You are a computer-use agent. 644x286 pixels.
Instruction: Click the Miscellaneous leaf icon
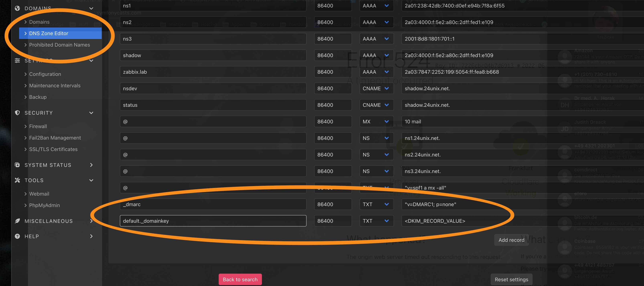coord(17,221)
